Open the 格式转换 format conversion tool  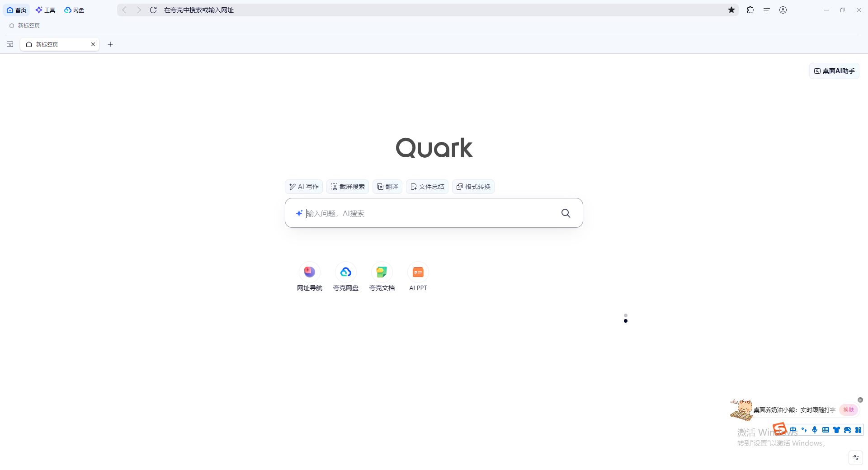(x=473, y=187)
